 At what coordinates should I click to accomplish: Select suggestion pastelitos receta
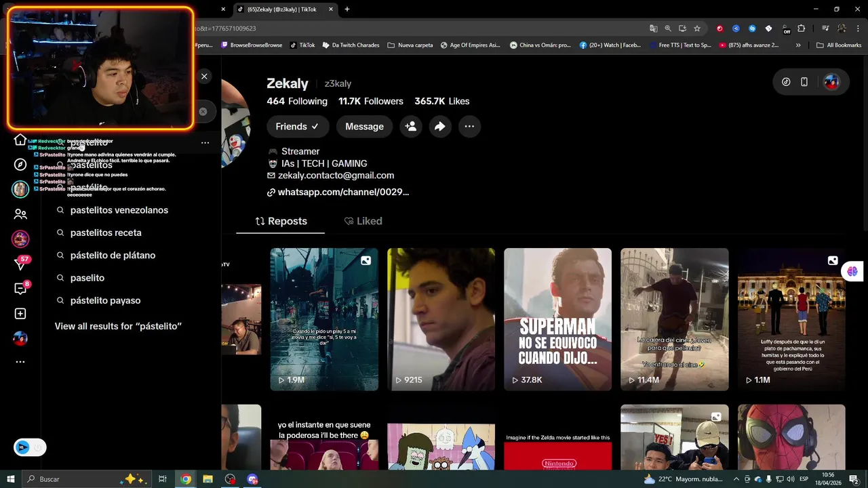point(106,232)
